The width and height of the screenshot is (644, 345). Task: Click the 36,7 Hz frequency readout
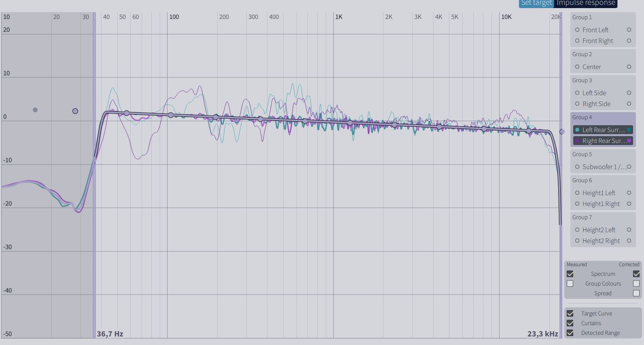[x=110, y=334]
